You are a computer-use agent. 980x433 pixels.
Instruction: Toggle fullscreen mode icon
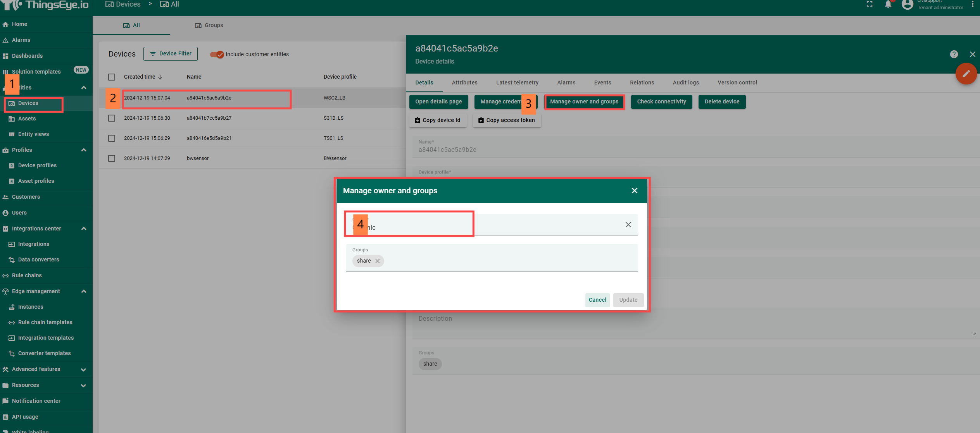[870, 4]
